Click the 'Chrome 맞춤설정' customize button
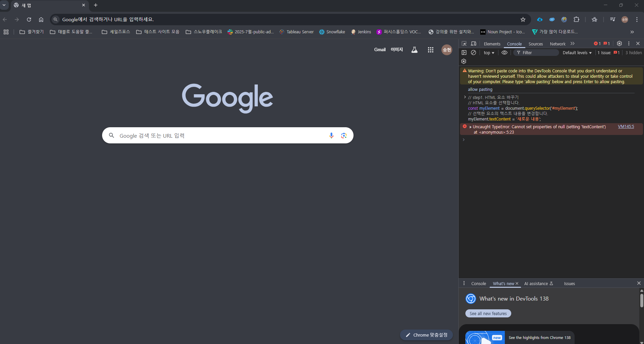 426,335
